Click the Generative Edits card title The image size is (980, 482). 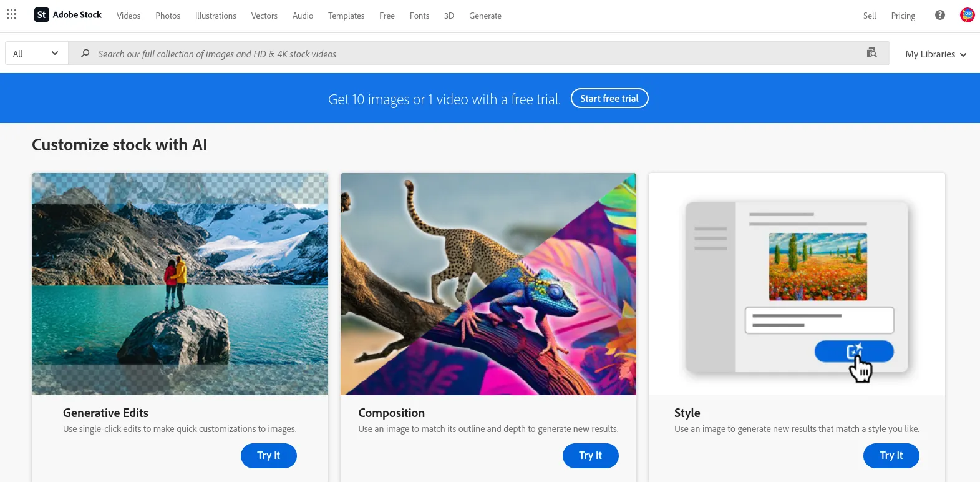click(x=105, y=413)
